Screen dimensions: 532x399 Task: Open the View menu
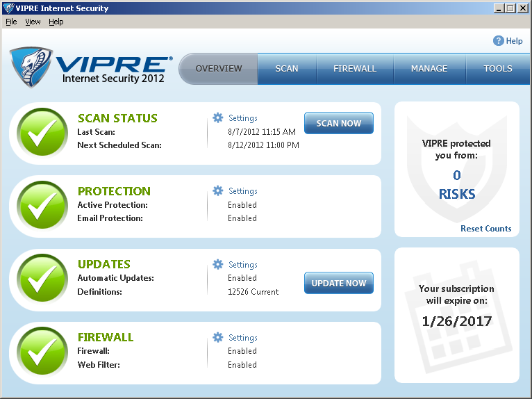pyautogui.click(x=33, y=22)
